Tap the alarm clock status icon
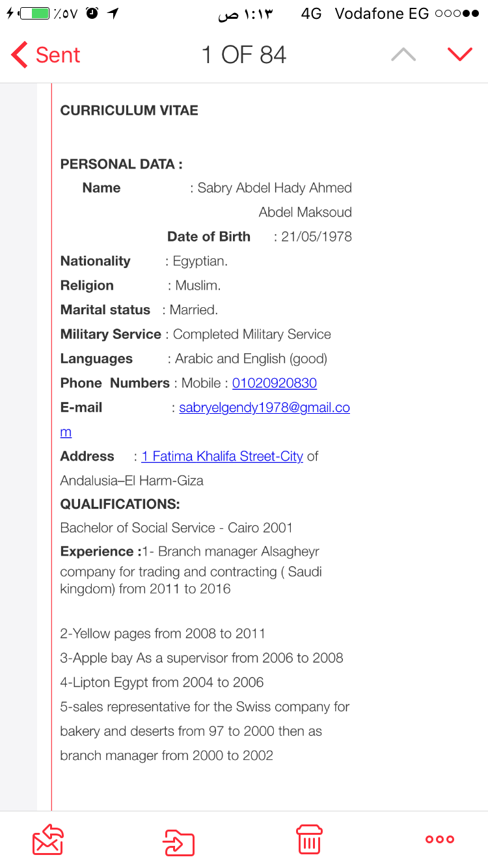 point(92,13)
